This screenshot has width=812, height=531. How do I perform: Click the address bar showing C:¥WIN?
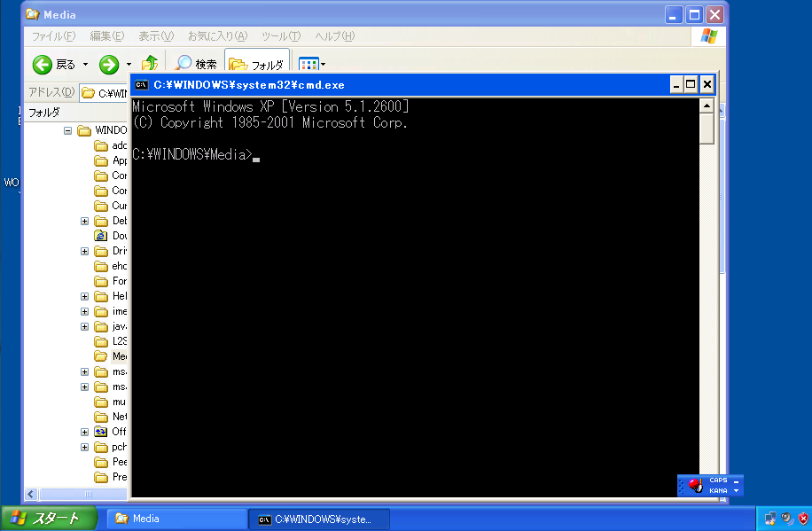pos(104,93)
